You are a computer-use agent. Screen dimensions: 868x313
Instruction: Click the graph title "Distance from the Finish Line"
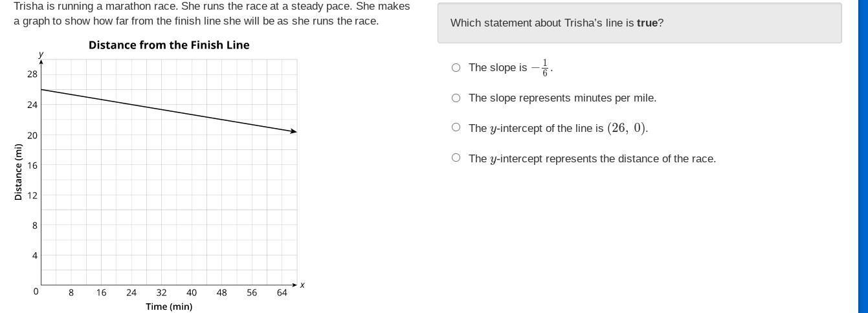[169, 45]
